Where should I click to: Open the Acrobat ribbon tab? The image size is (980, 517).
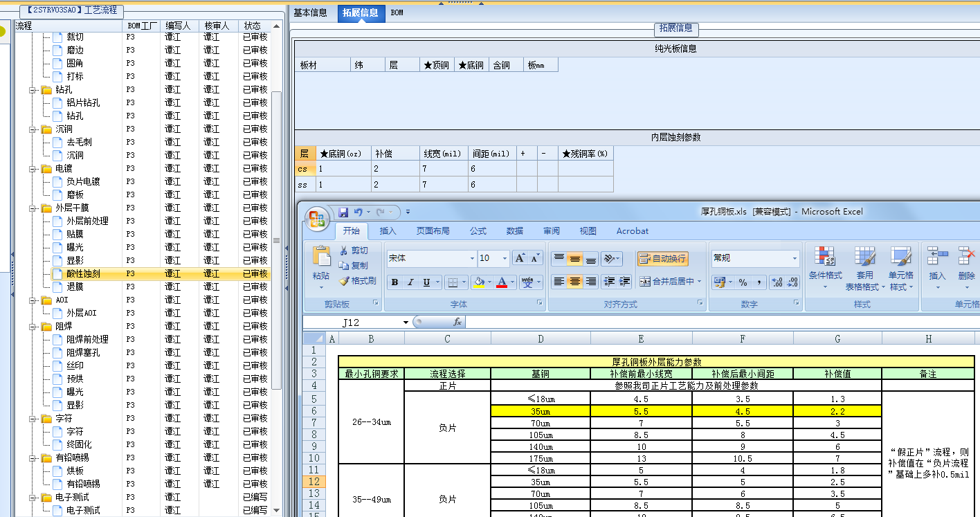(x=633, y=231)
